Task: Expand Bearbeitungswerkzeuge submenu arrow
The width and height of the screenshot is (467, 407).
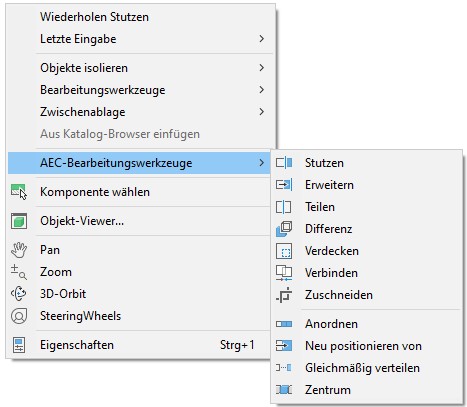Action: tap(262, 90)
